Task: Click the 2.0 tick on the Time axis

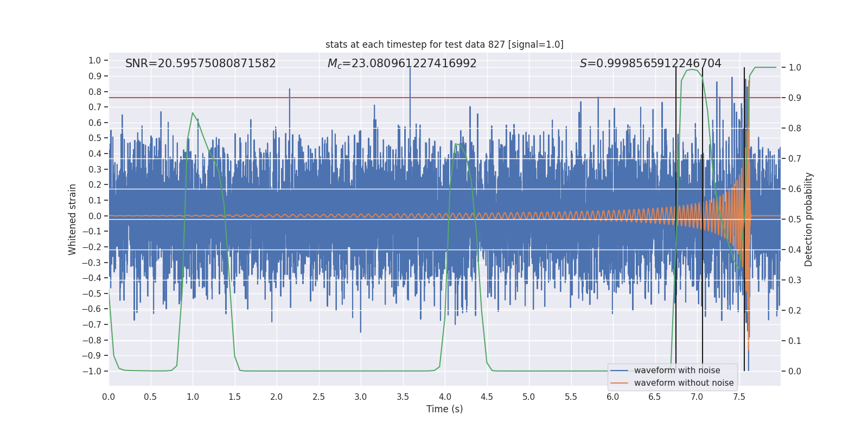Action: (x=277, y=397)
